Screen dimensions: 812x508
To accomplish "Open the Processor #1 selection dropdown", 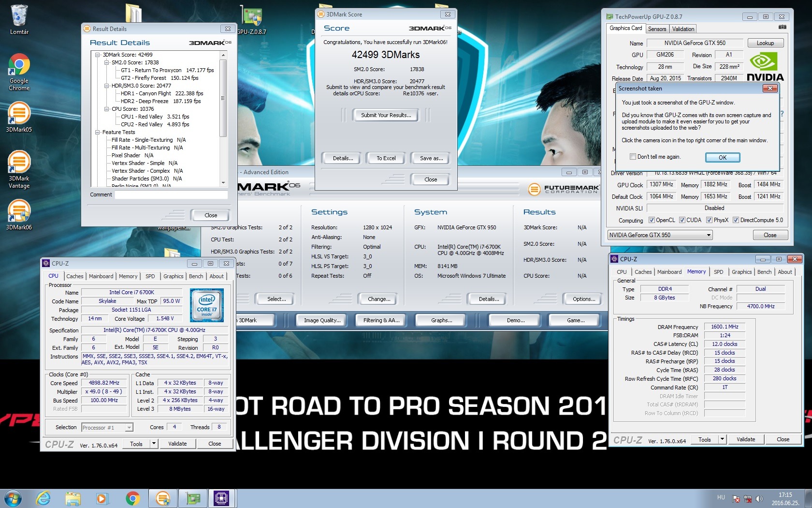I will click(x=107, y=428).
